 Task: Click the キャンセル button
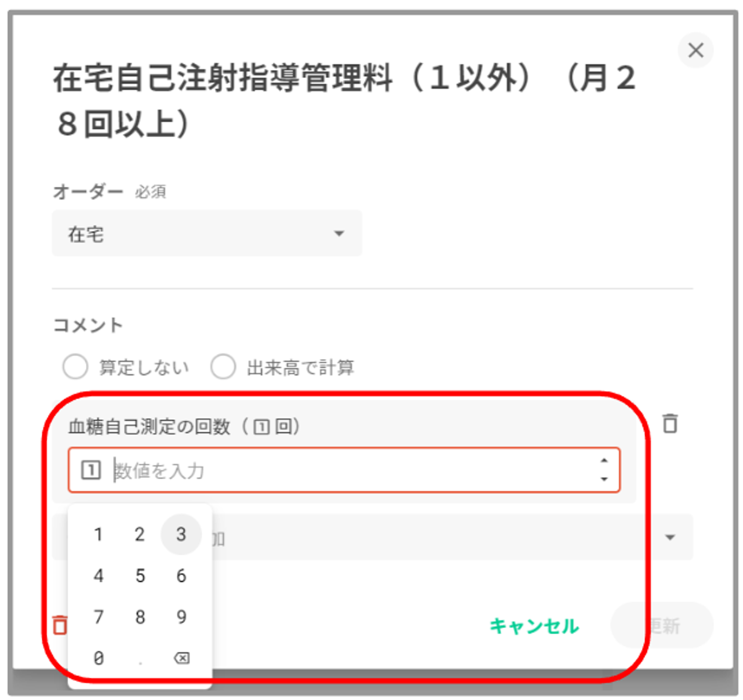(534, 626)
